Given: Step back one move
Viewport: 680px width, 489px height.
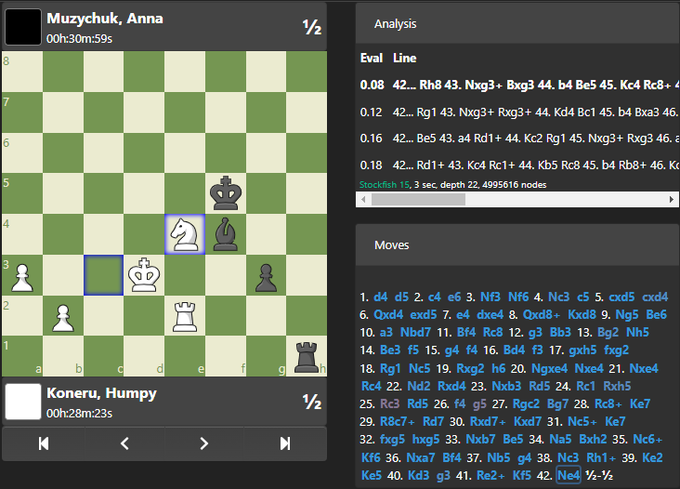Looking at the screenshot, I should 124,443.
